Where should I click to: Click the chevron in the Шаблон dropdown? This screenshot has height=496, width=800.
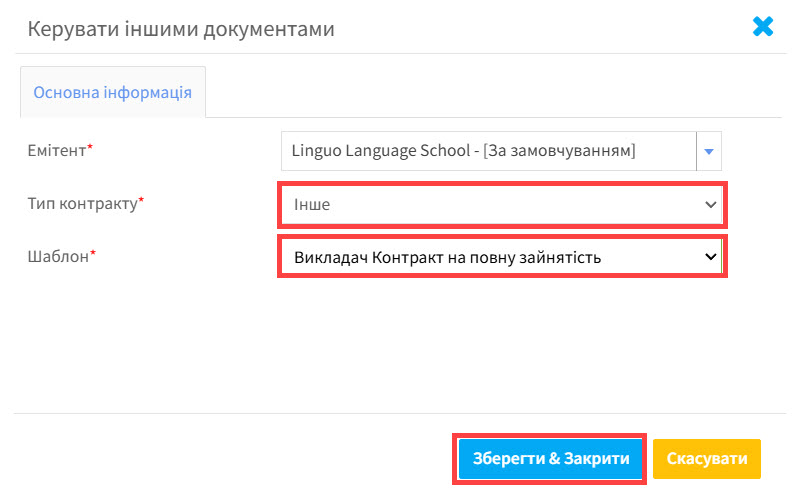[x=711, y=257]
